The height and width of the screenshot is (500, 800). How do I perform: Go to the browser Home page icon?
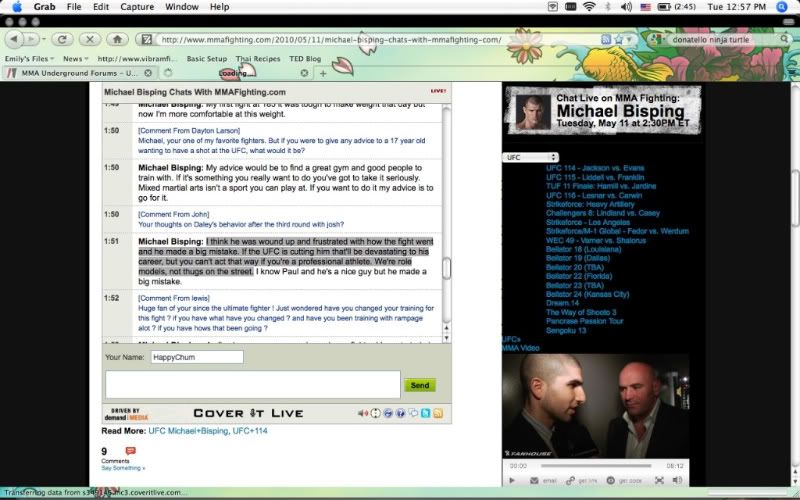coord(117,39)
